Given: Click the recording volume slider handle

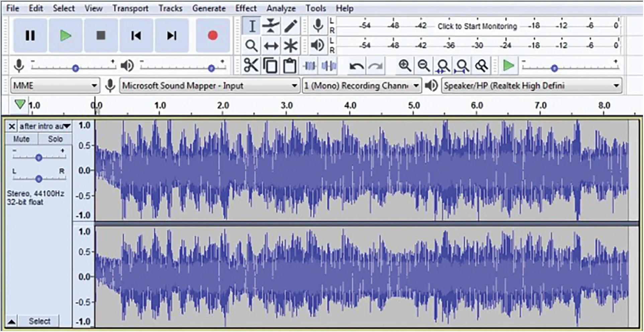Looking at the screenshot, I should [x=76, y=68].
